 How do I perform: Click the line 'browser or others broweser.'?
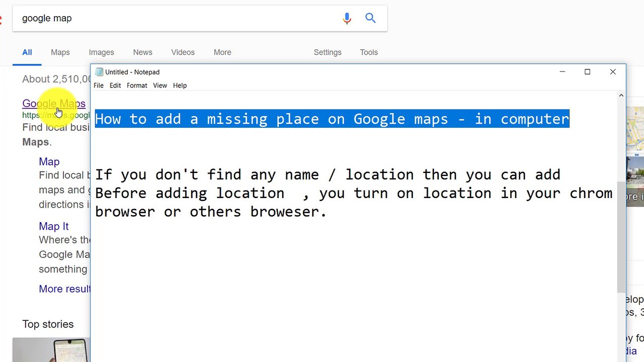[x=211, y=212]
